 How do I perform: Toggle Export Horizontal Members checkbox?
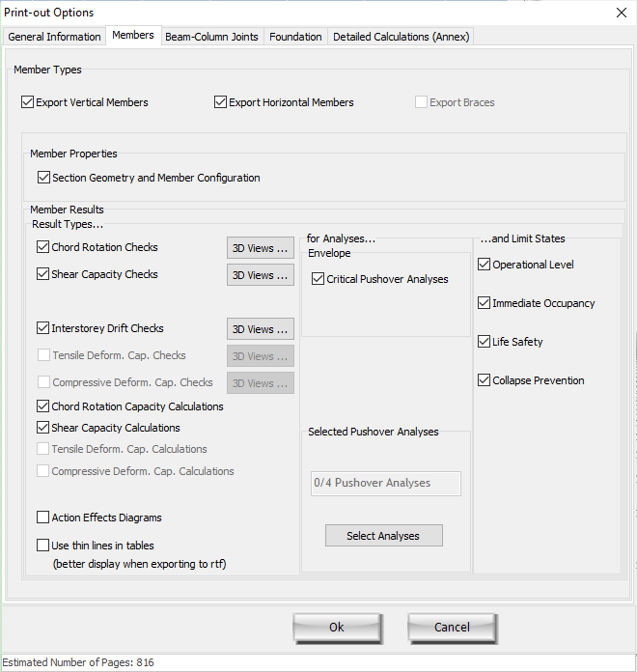[221, 102]
